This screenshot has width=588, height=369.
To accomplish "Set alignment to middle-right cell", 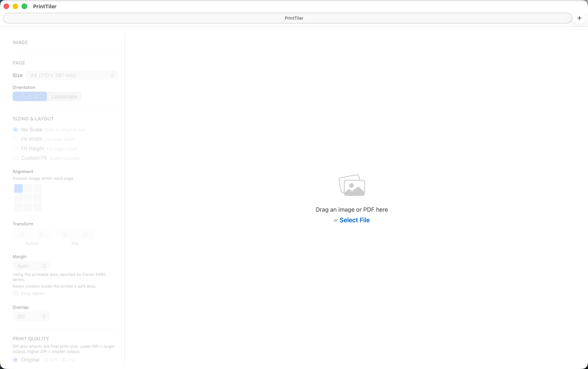I will (37, 198).
